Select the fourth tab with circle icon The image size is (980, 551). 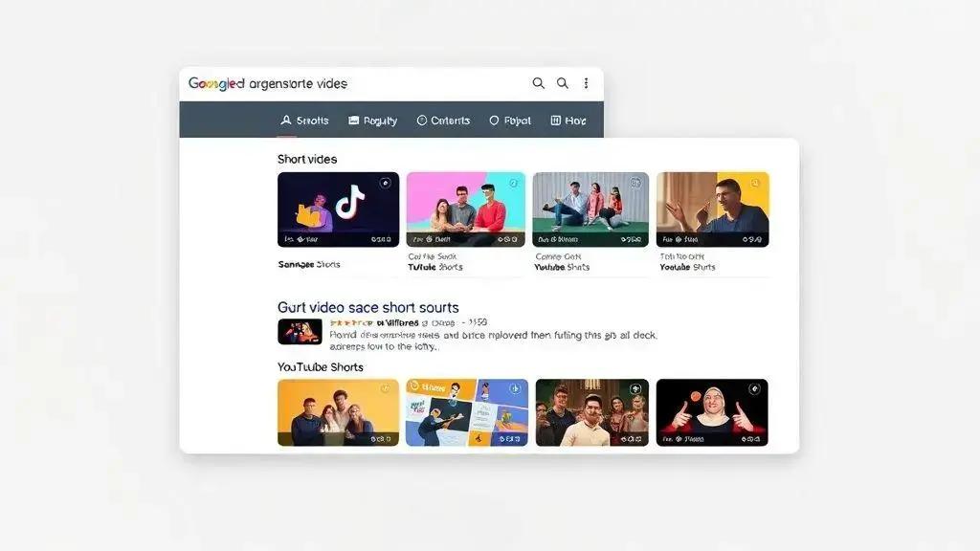(510, 121)
